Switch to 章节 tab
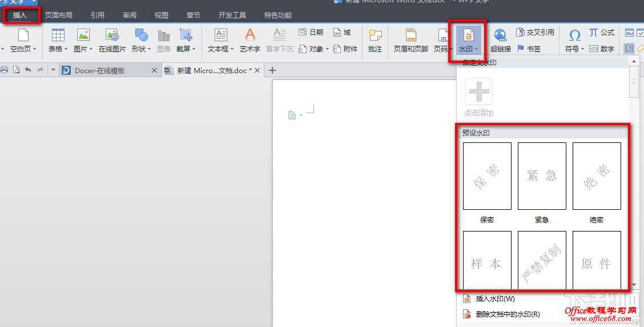The image size is (644, 327). 194,15
